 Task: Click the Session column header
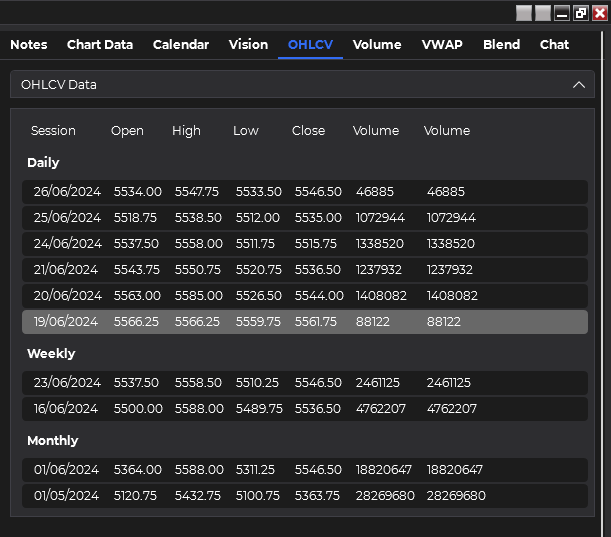pos(53,131)
